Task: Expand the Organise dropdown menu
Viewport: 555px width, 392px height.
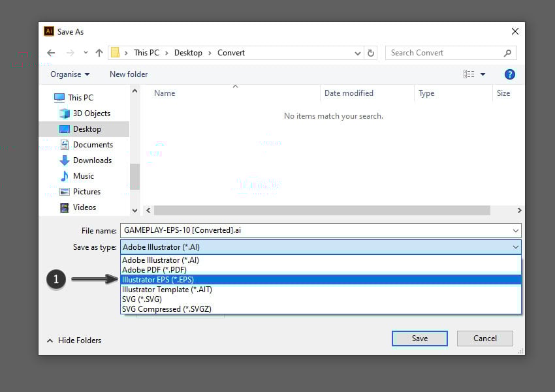Action: pos(70,74)
